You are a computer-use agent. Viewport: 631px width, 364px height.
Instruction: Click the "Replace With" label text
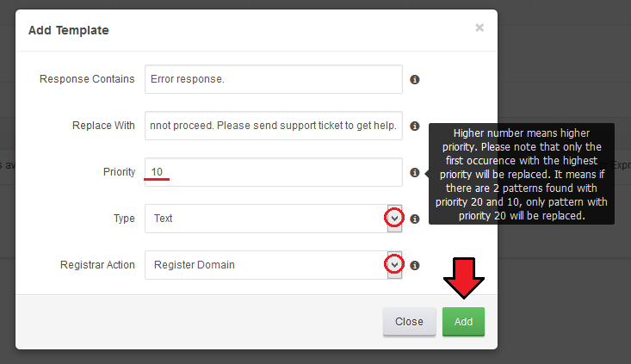tap(103, 126)
